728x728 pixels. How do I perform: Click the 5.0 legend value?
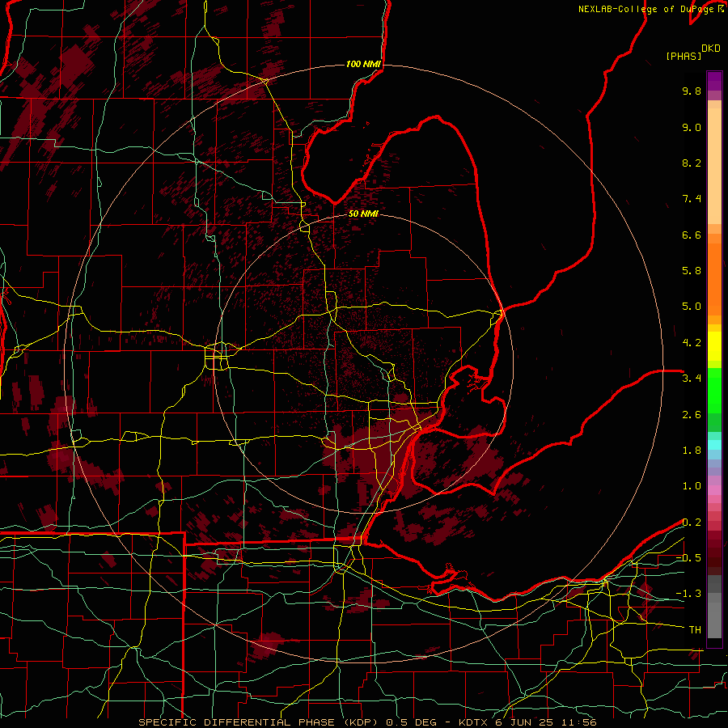pyautogui.click(x=692, y=307)
